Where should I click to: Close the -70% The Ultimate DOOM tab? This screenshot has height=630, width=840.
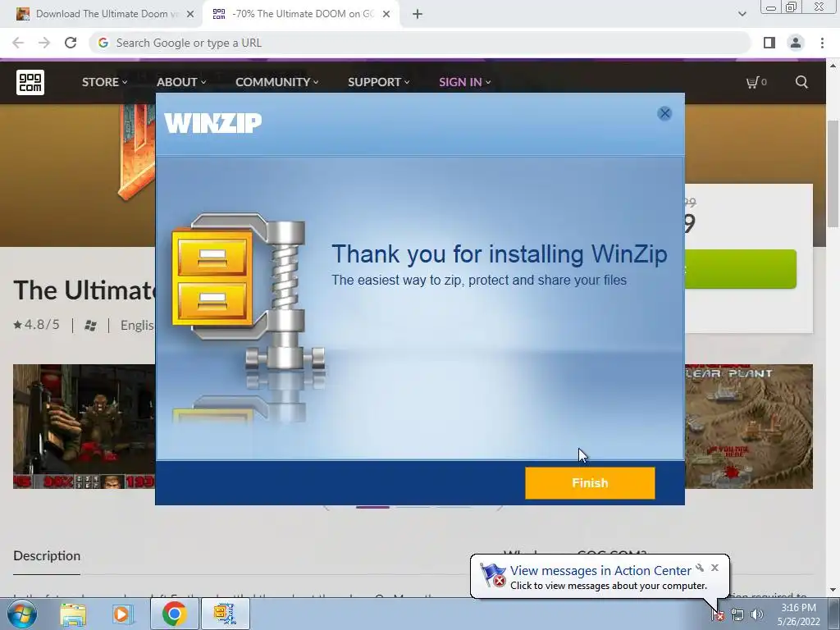coord(386,15)
